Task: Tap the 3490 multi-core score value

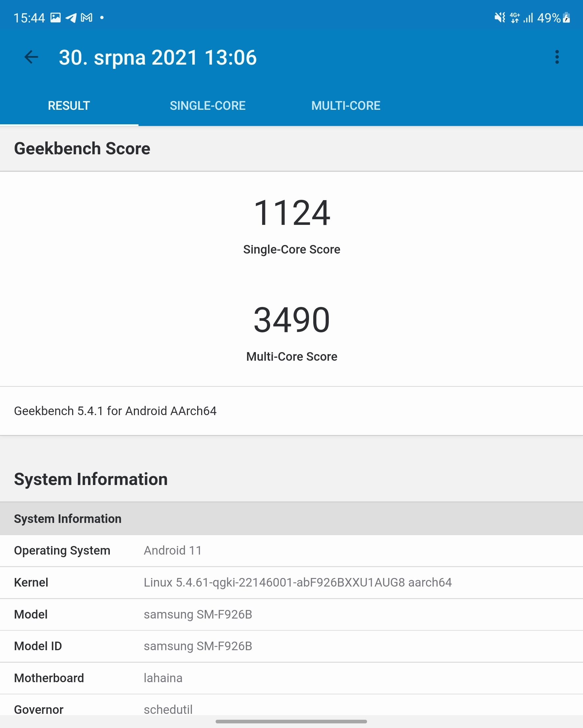Action: point(291,319)
